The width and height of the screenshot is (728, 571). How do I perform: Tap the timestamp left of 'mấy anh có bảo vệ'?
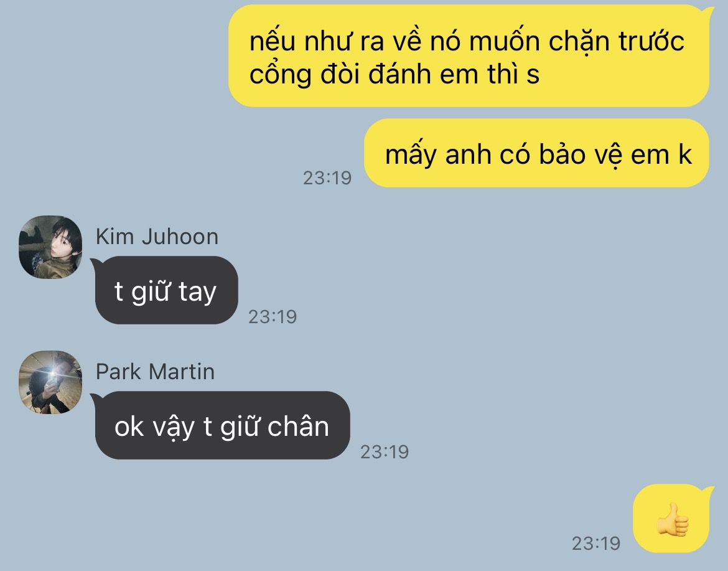click(327, 178)
